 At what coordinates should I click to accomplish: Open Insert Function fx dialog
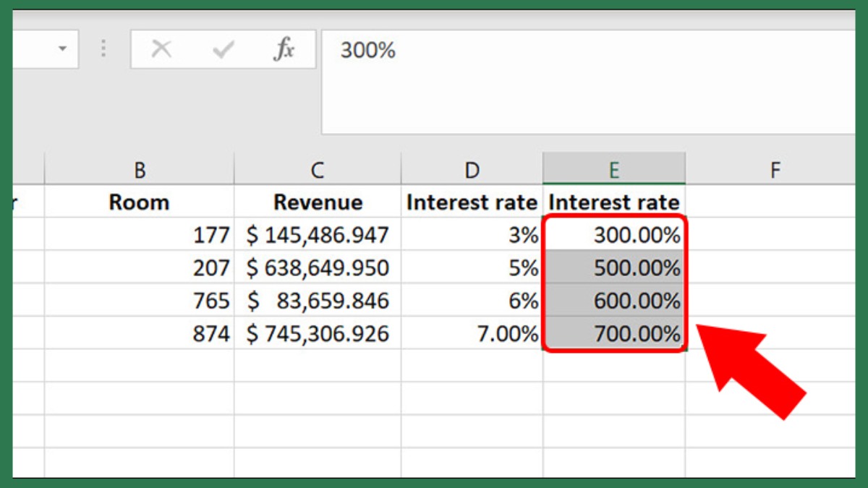(x=284, y=50)
